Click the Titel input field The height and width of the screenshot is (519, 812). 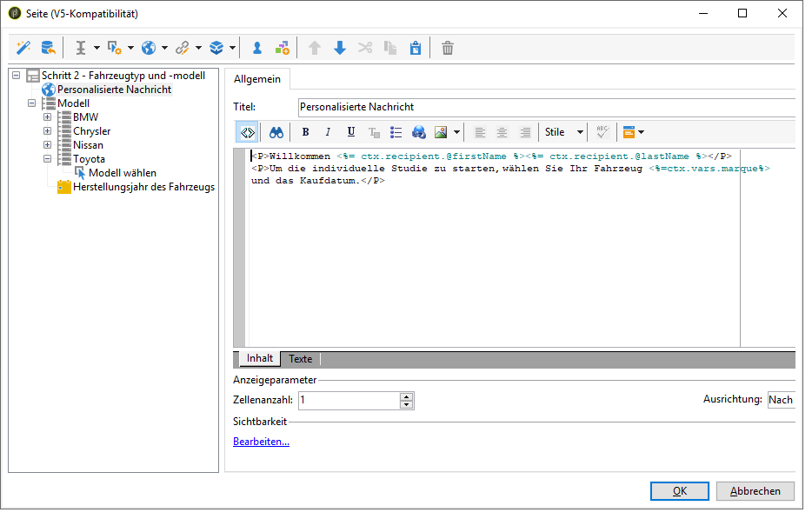point(543,107)
